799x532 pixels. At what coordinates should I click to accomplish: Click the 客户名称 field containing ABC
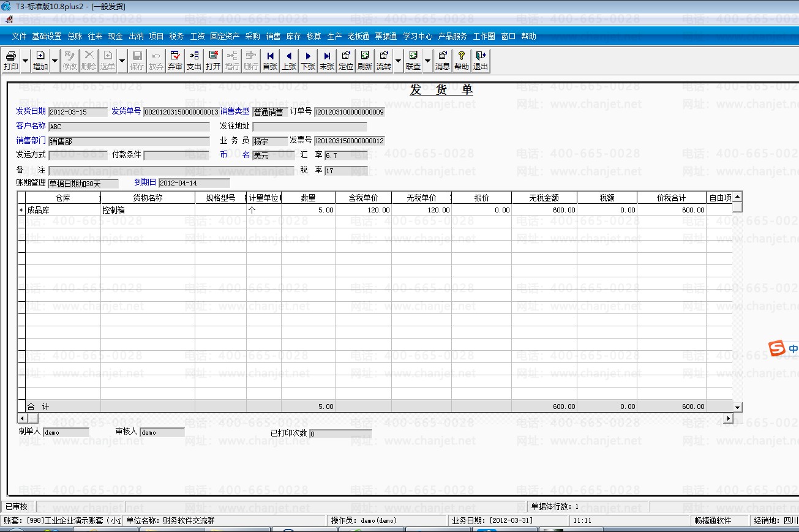[129, 127]
